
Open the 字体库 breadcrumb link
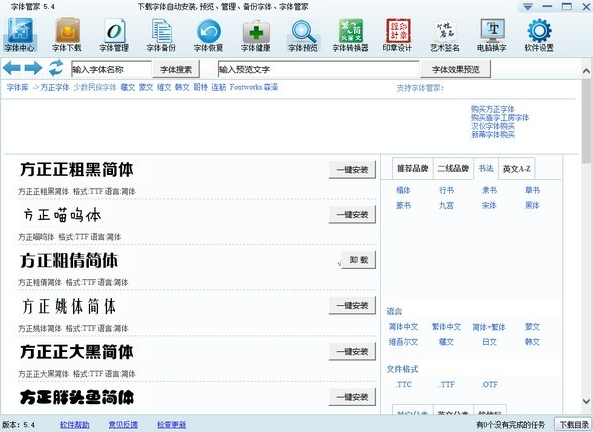click(x=17, y=87)
